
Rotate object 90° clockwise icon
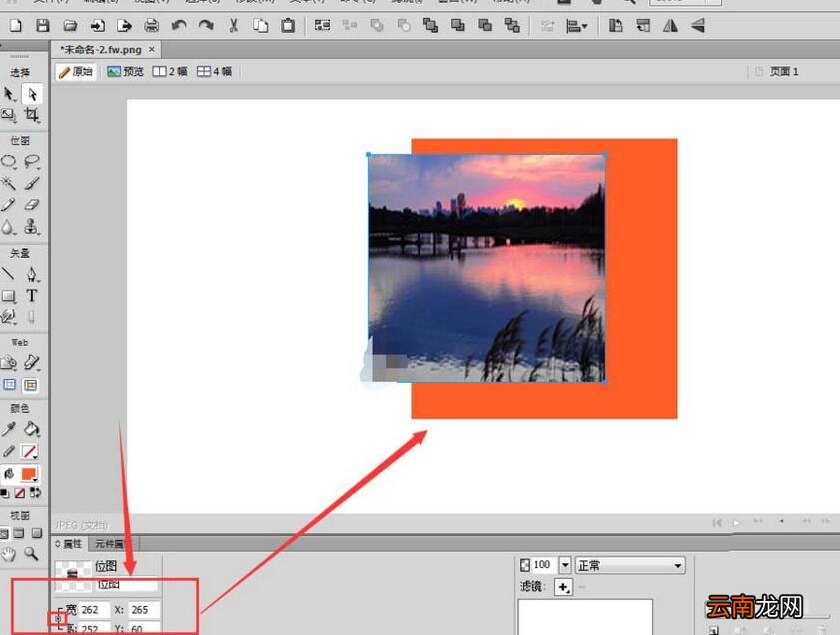pos(643,26)
